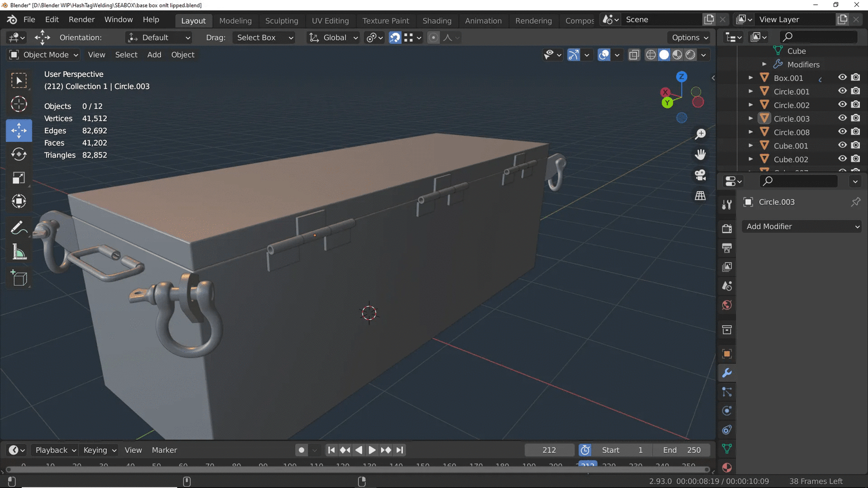
Task: Open the Render properties tab
Action: [727, 229]
